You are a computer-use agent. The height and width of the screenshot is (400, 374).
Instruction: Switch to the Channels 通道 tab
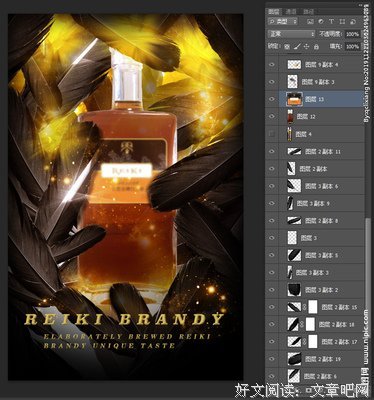(291, 12)
